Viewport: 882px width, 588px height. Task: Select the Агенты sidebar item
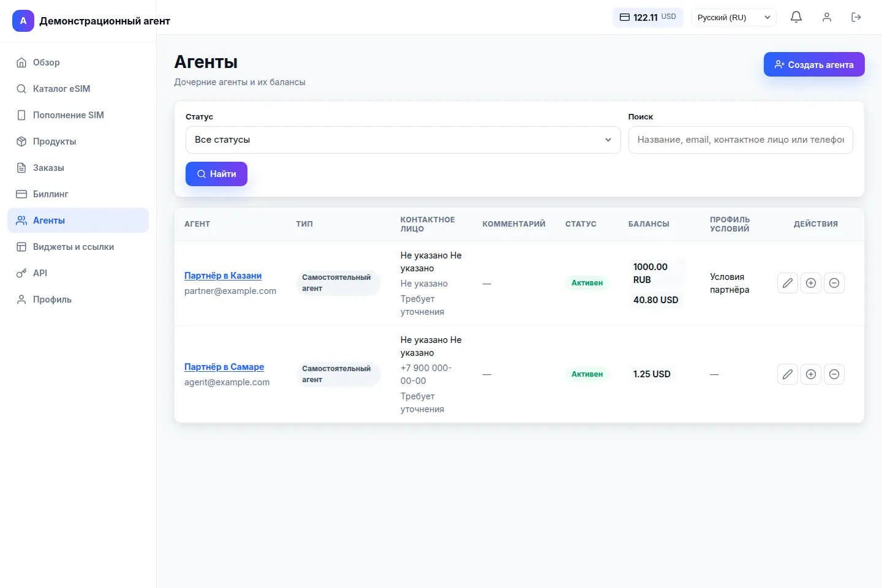(x=78, y=221)
